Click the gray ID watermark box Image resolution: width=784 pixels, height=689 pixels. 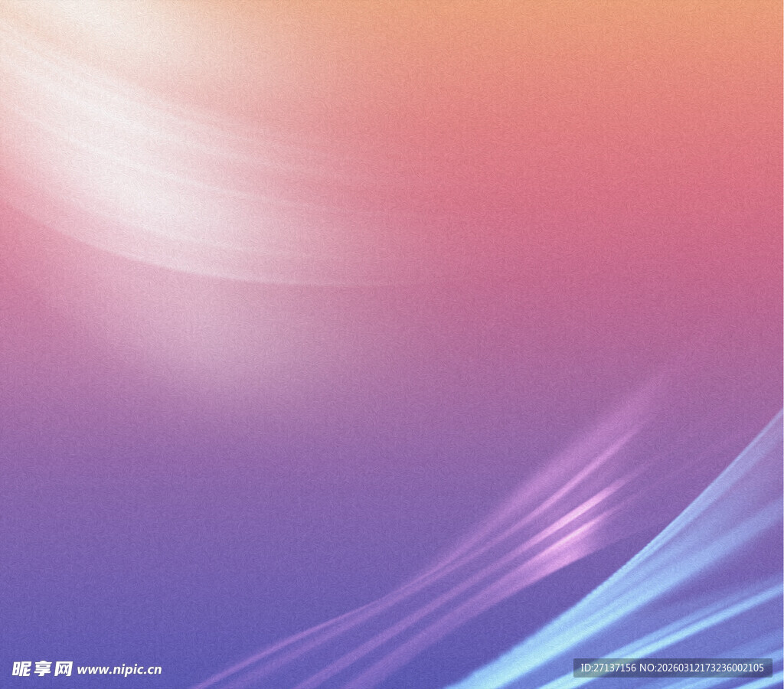[x=672, y=668]
